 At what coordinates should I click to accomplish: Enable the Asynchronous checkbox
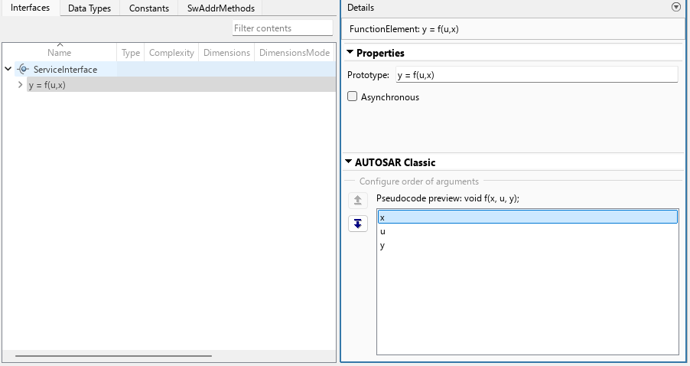352,96
